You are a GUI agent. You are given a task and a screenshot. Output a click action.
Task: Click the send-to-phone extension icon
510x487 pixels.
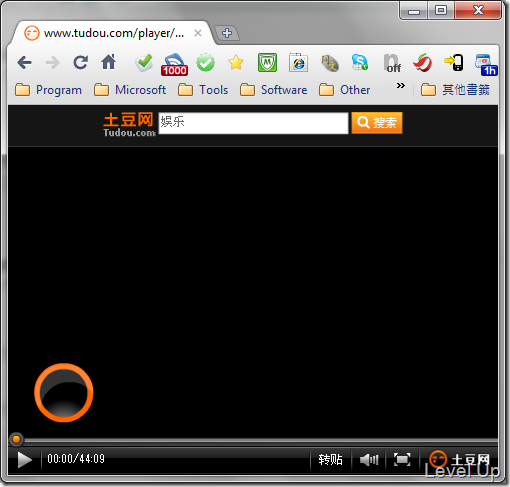454,62
